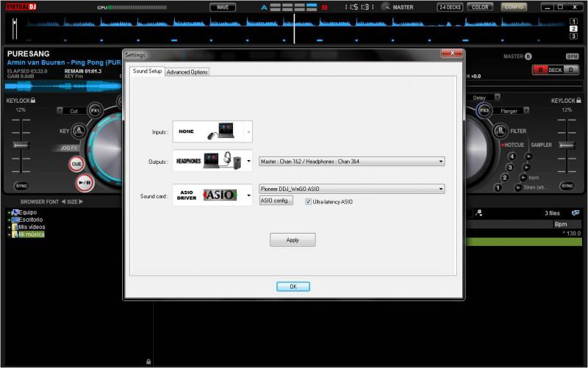The width and height of the screenshot is (588, 368).
Task: Switch to Sound Setup tab
Action: click(147, 71)
